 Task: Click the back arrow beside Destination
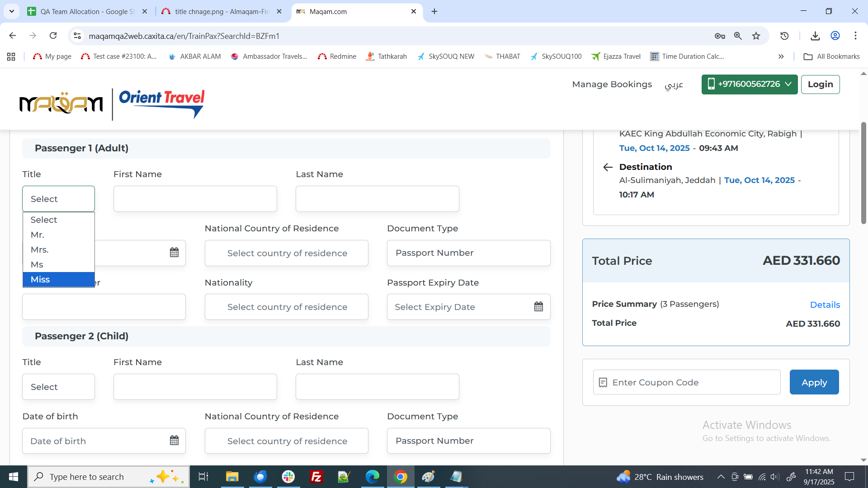(608, 167)
